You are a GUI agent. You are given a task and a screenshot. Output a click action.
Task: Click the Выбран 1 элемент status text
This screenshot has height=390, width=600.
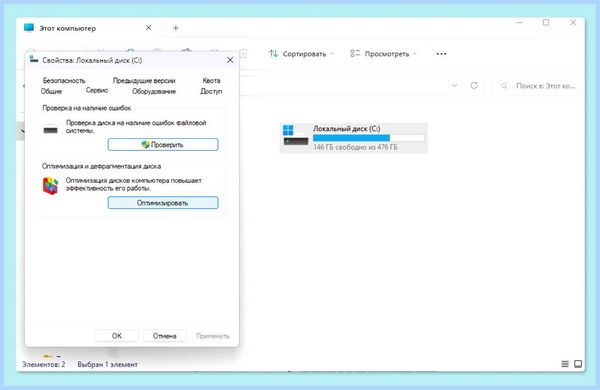pyautogui.click(x=108, y=364)
